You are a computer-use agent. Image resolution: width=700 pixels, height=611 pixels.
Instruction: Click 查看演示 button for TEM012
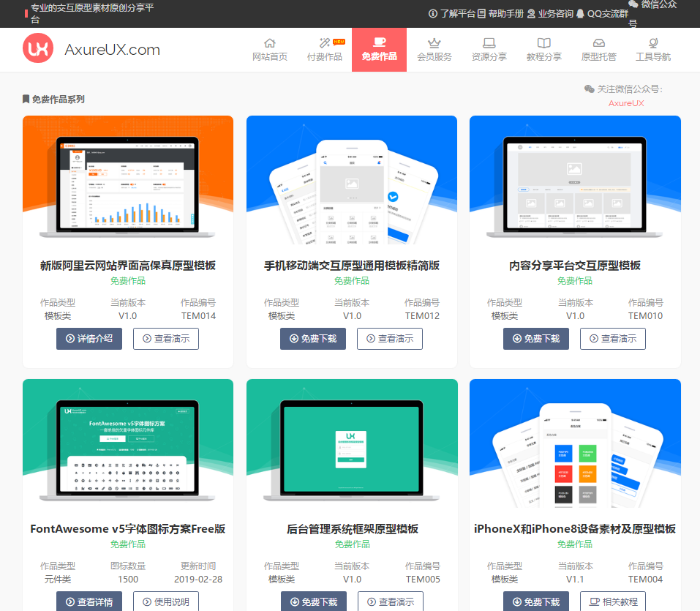pos(390,339)
